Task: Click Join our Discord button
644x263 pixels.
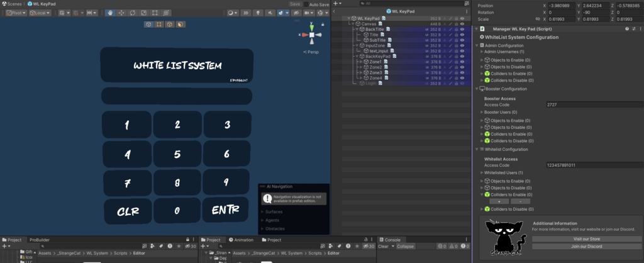Action: point(587,246)
